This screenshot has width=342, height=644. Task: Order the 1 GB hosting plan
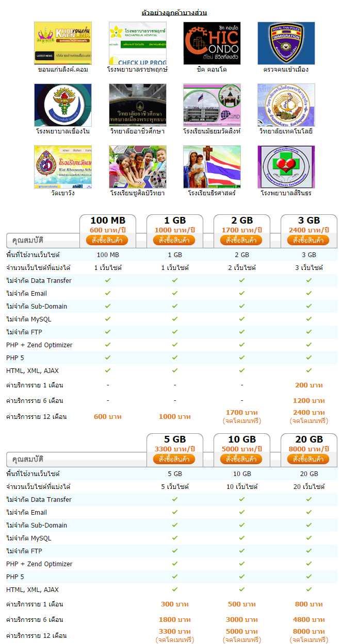[174, 240]
